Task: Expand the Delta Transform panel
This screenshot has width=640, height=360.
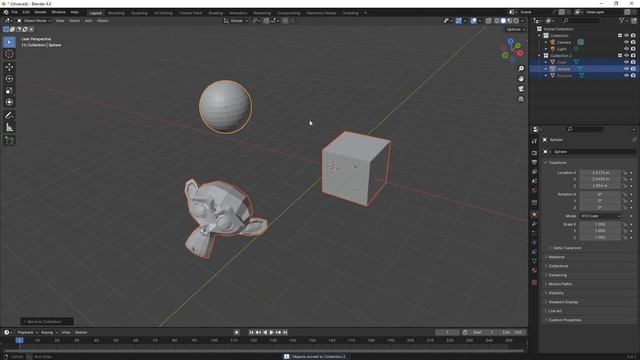Action: pos(567,248)
